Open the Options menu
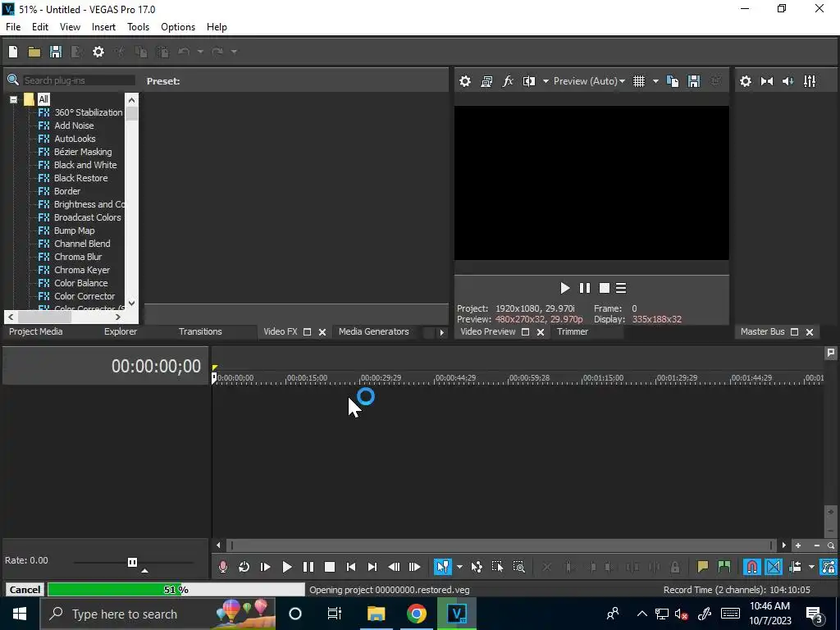The width and height of the screenshot is (840, 630). [178, 27]
